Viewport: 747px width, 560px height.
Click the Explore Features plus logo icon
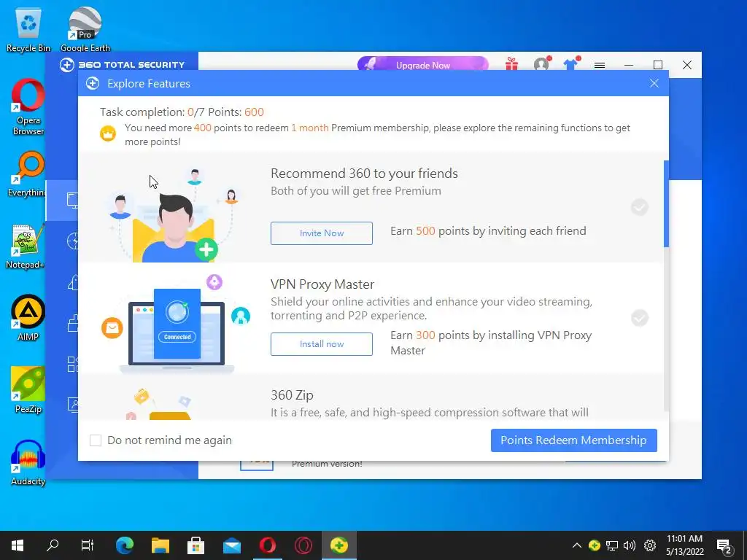click(x=93, y=83)
